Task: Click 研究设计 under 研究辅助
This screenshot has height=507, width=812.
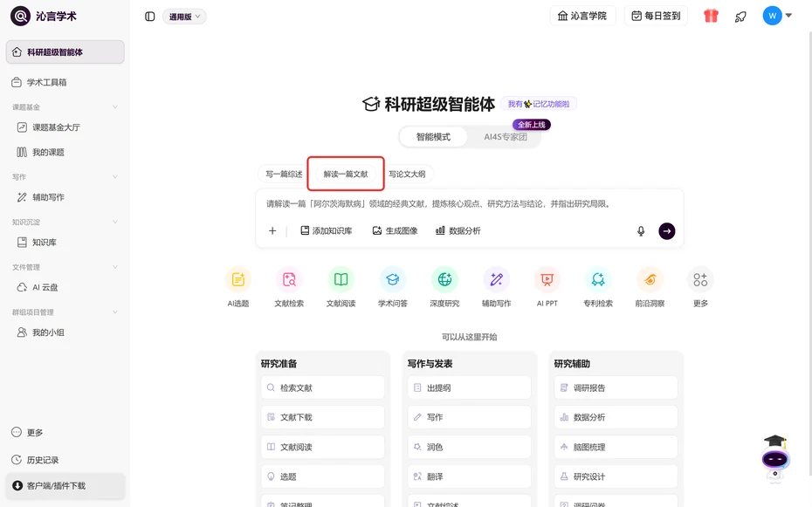Action: coord(616,476)
